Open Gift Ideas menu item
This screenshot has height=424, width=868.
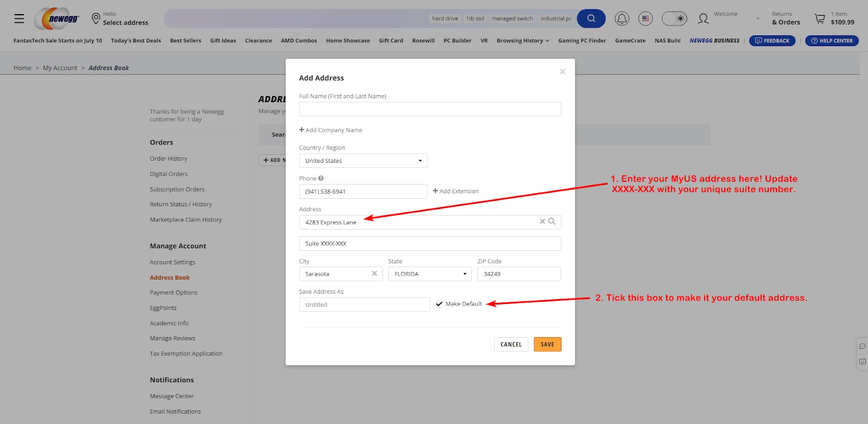pyautogui.click(x=223, y=41)
